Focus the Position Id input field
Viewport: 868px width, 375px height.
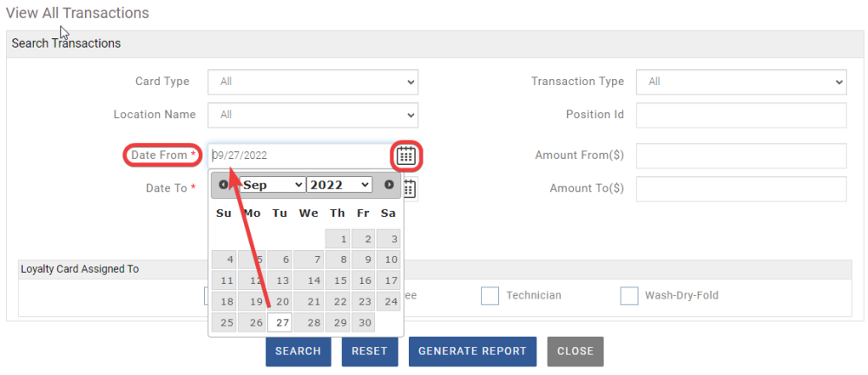741,115
